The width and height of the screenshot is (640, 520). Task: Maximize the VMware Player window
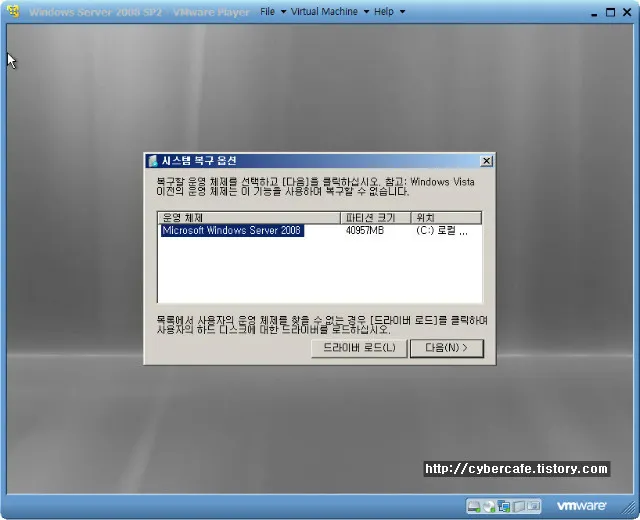(610, 12)
